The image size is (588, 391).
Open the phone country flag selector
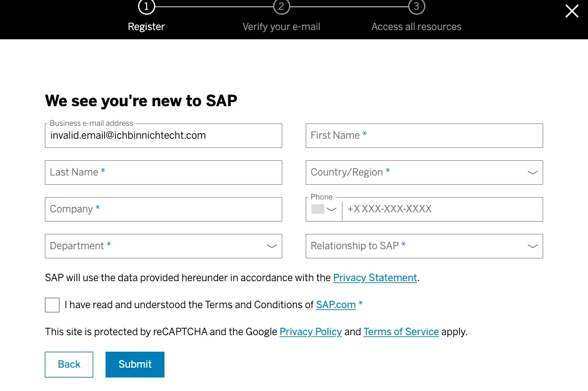pos(324,209)
